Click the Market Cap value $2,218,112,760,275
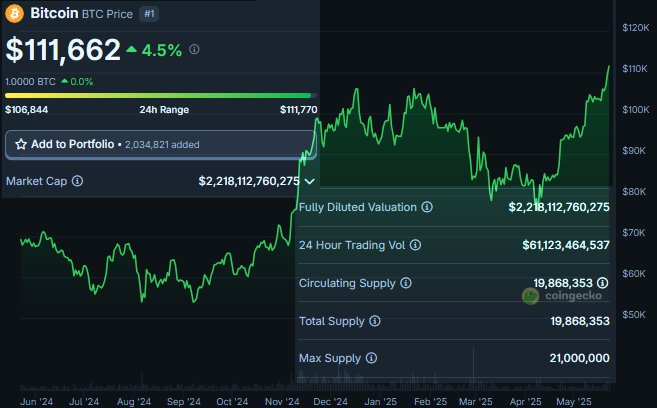Image resolution: width=657 pixels, height=408 pixels. click(x=249, y=181)
